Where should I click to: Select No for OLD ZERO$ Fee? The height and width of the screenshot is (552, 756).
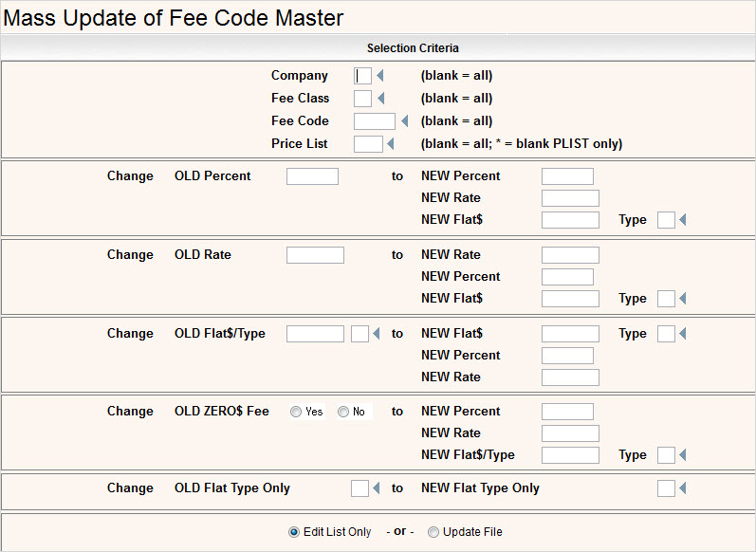[x=343, y=412]
